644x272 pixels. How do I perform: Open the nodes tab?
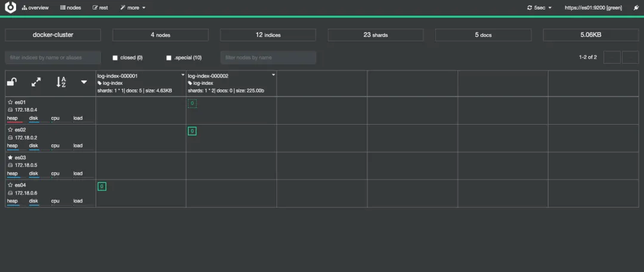point(70,8)
